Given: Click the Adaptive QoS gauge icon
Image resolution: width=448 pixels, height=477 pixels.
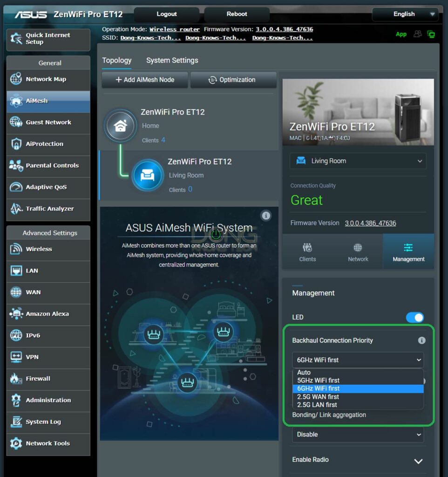Looking at the screenshot, I should point(16,187).
